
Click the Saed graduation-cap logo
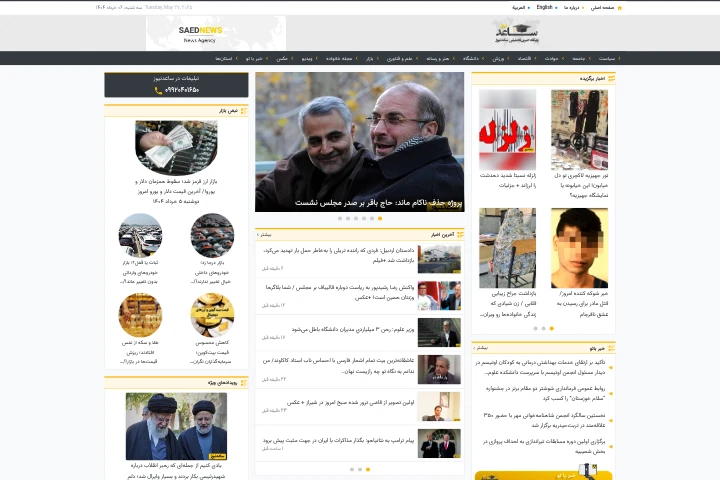[517, 32]
